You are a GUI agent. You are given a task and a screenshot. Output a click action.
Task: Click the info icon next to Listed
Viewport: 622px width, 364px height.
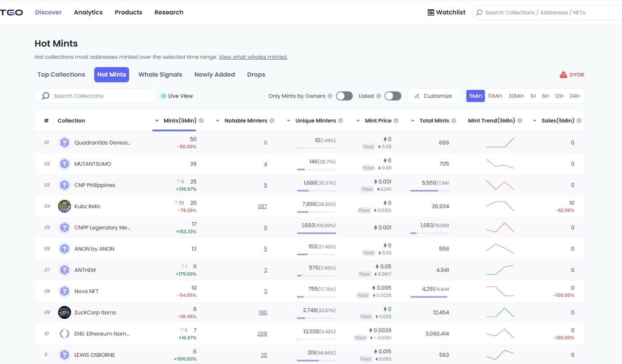379,96
